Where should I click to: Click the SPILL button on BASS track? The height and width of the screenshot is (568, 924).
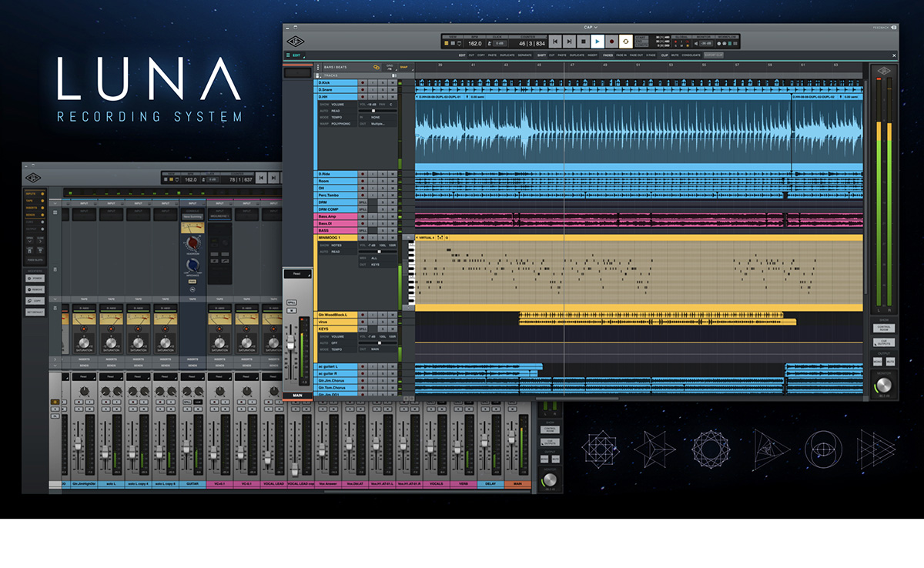pyautogui.click(x=363, y=231)
